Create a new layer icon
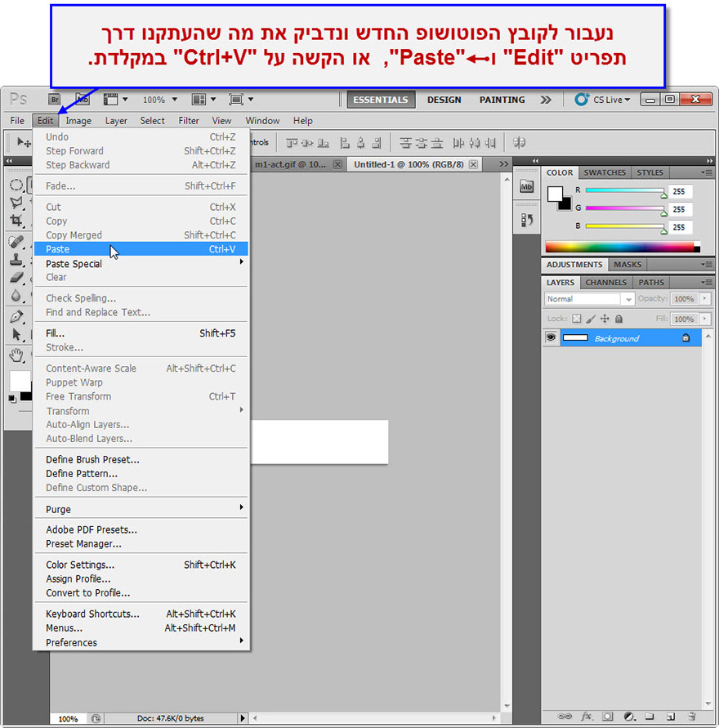Image resolution: width=719 pixels, height=728 pixels. pos(670,716)
